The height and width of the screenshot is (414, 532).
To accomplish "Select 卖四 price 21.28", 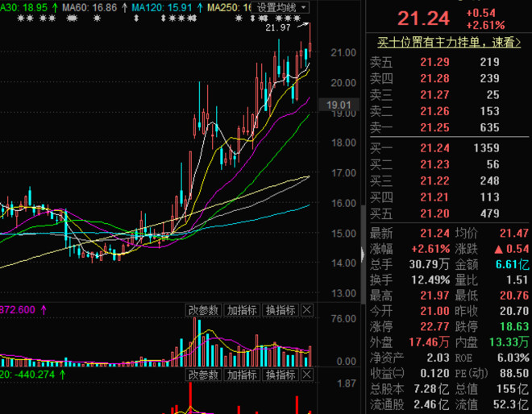I will (434, 79).
